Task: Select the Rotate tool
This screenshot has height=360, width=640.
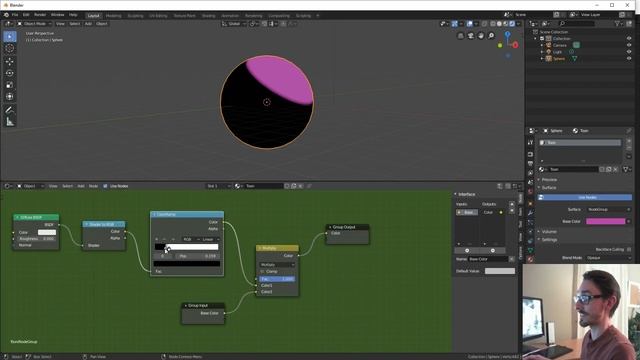Action: [x=10, y=73]
